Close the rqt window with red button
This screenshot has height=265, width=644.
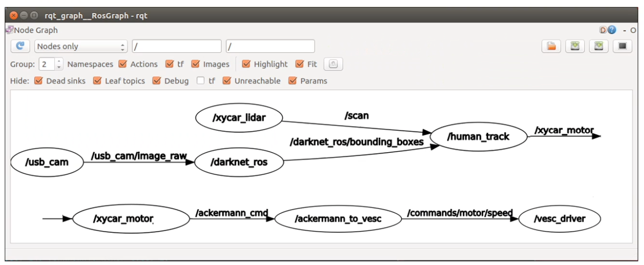(x=14, y=15)
